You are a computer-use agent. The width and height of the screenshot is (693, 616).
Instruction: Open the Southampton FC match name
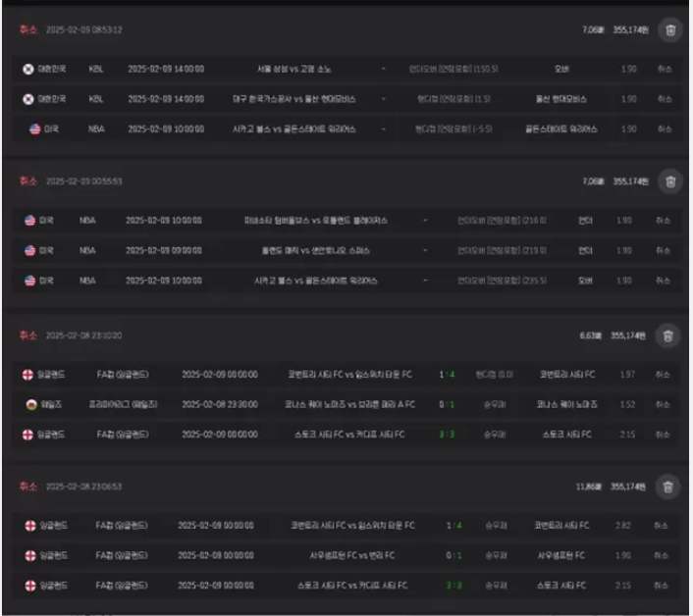(x=351, y=555)
